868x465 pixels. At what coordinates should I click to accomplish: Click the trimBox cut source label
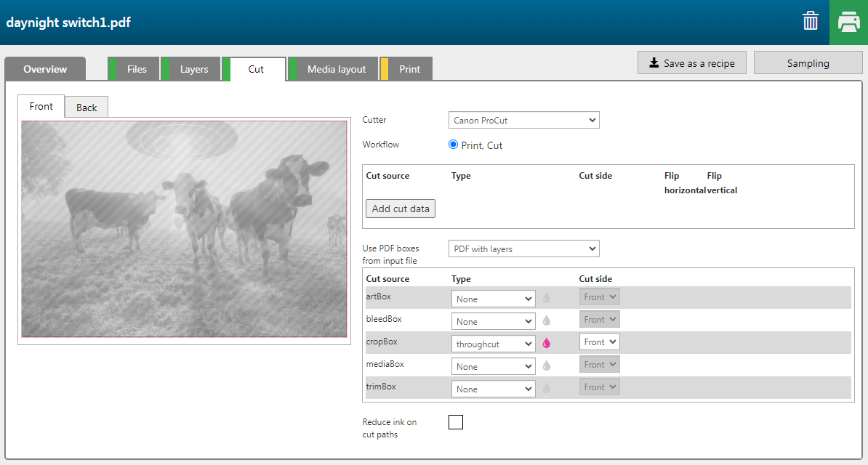[381, 387]
